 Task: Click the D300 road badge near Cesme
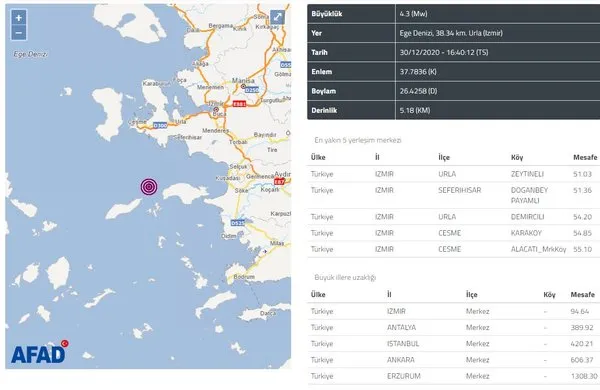pos(160,125)
